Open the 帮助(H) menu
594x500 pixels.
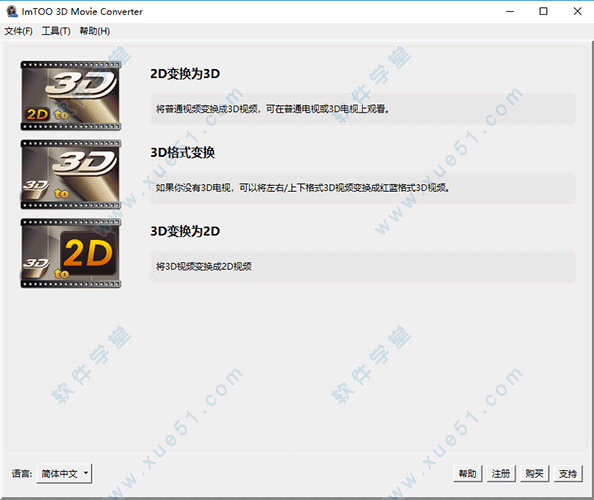(95, 31)
